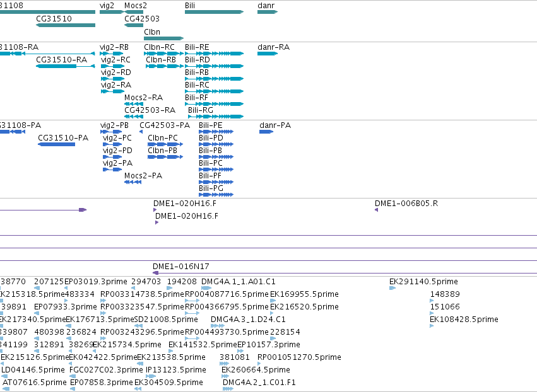Image resolution: width=537 pixels, height=392 pixels.
Task: Select the Clbn-PC protein feature
Action: click(165, 144)
